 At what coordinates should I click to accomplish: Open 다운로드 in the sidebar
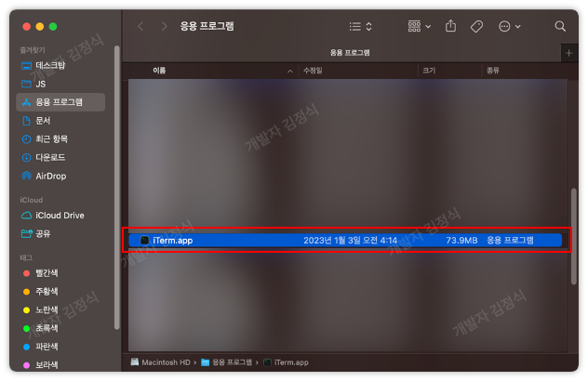click(60, 157)
